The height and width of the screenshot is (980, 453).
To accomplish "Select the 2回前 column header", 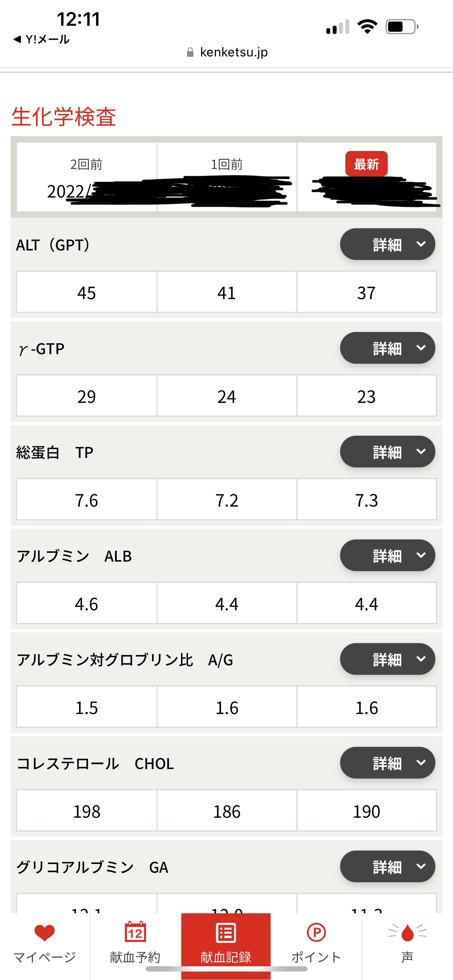I will 86,164.
